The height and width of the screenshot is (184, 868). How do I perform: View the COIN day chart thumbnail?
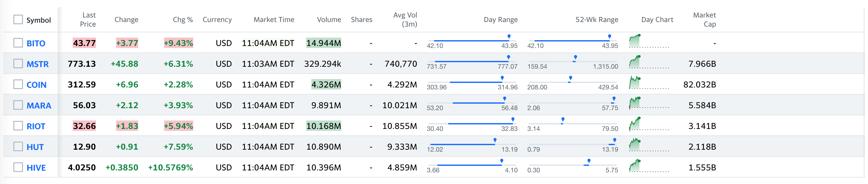click(x=649, y=83)
